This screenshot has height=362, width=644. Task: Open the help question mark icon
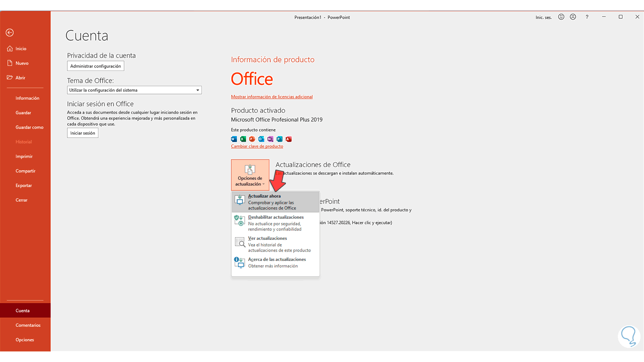coord(587,17)
